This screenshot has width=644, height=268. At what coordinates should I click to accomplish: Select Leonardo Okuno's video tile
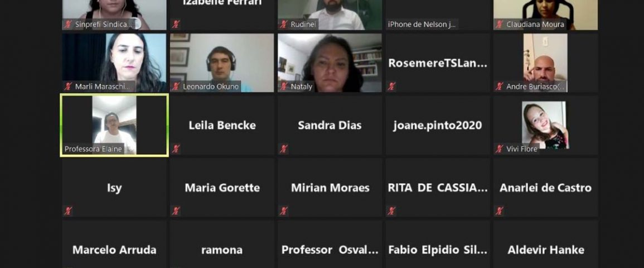(x=222, y=63)
